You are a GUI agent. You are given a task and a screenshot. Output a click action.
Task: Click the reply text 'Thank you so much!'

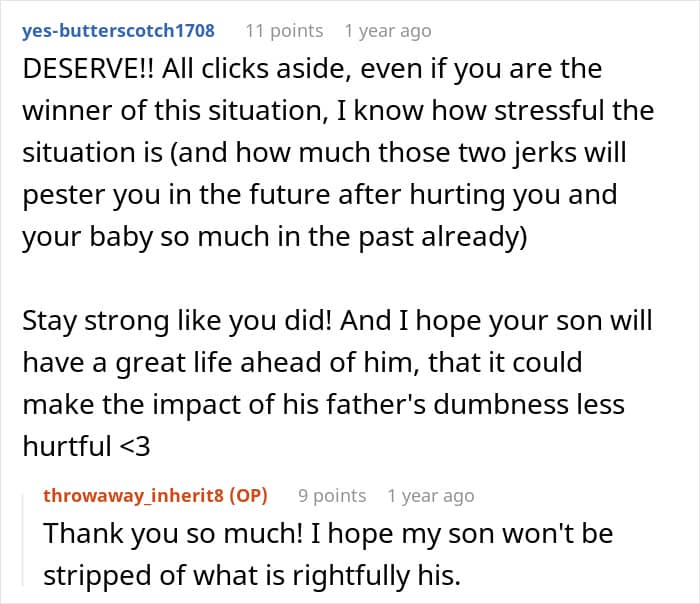(x=173, y=533)
